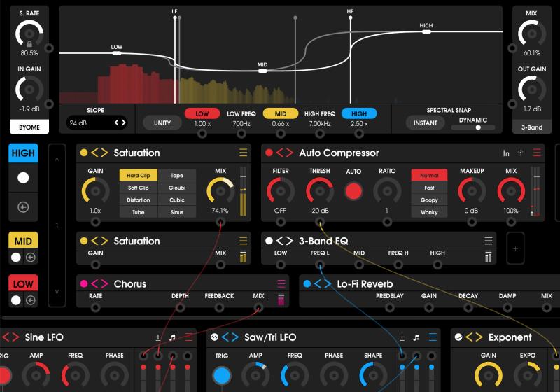Toggle the Lo-Fi Reverb blue power dot
Viewport: 560px width, 392px height.
(x=307, y=283)
